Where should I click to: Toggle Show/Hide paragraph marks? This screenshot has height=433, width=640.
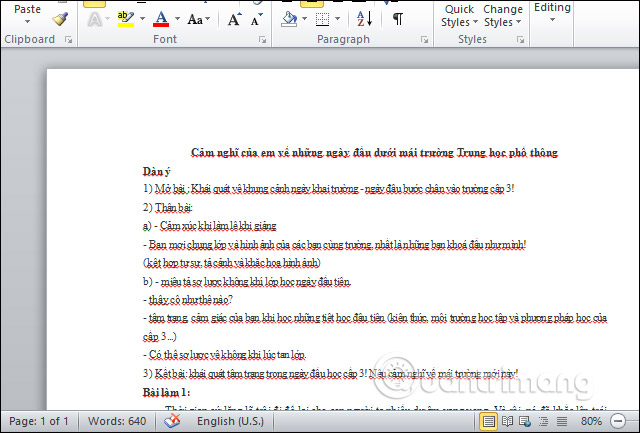[398, 19]
